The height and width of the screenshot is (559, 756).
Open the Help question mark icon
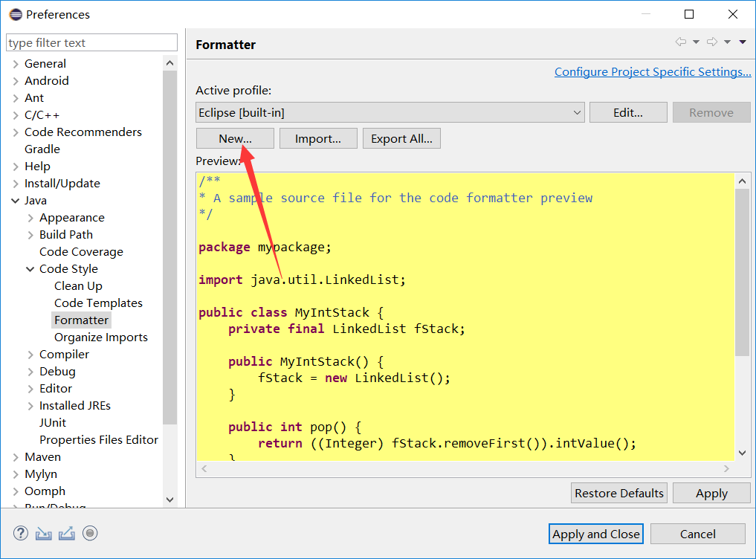point(21,533)
